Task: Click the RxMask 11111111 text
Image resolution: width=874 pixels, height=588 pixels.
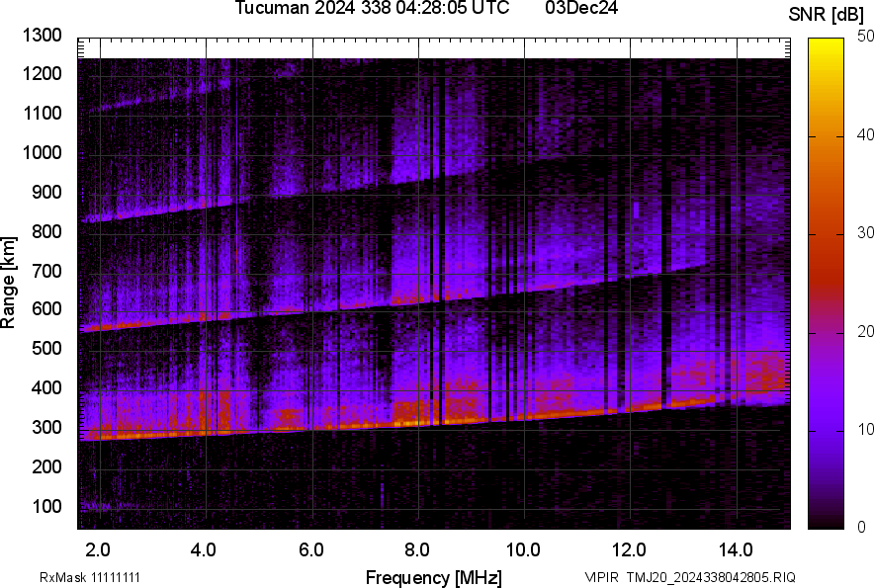Action: (96, 577)
